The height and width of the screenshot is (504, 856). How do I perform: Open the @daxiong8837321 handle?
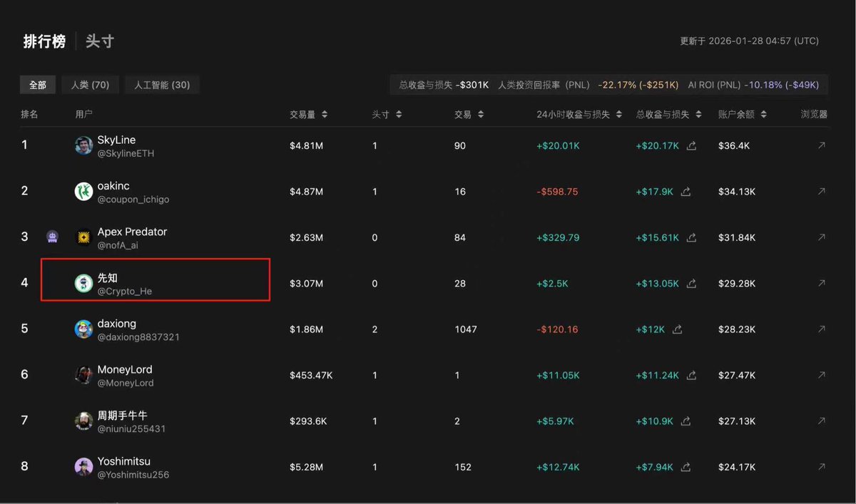click(x=138, y=337)
